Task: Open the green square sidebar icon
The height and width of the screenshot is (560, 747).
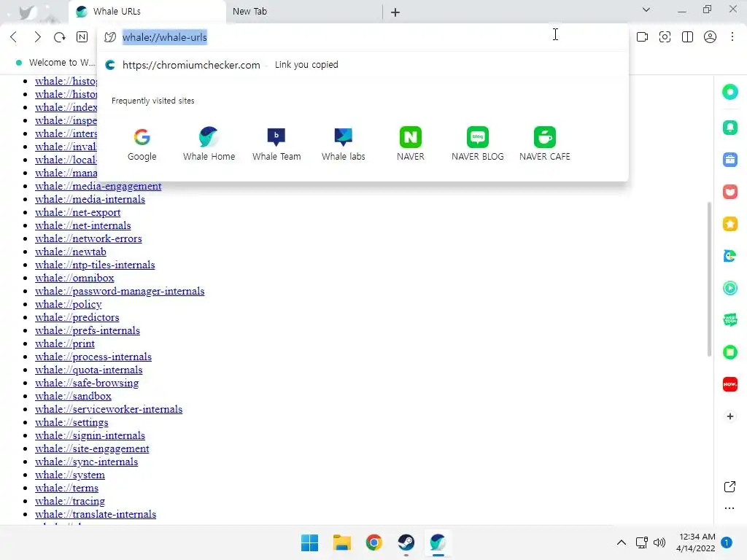Action: [x=729, y=352]
